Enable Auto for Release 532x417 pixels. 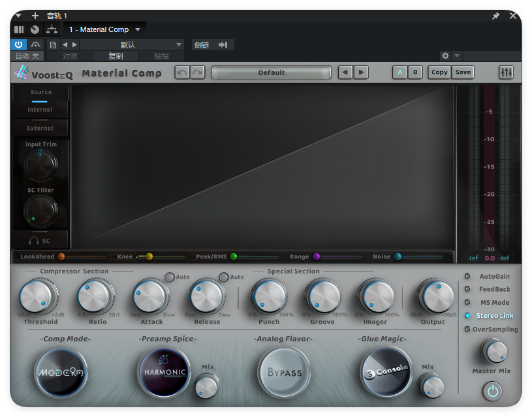(x=224, y=277)
